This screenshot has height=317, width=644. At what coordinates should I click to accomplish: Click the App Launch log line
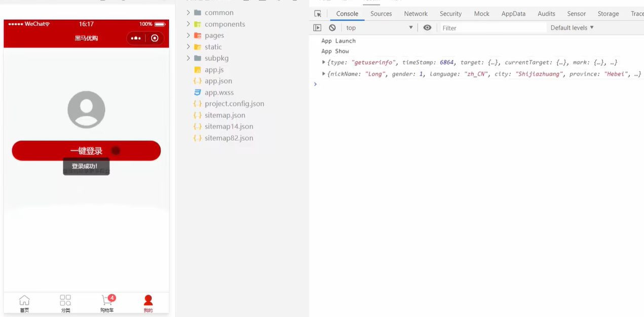click(338, 41)
